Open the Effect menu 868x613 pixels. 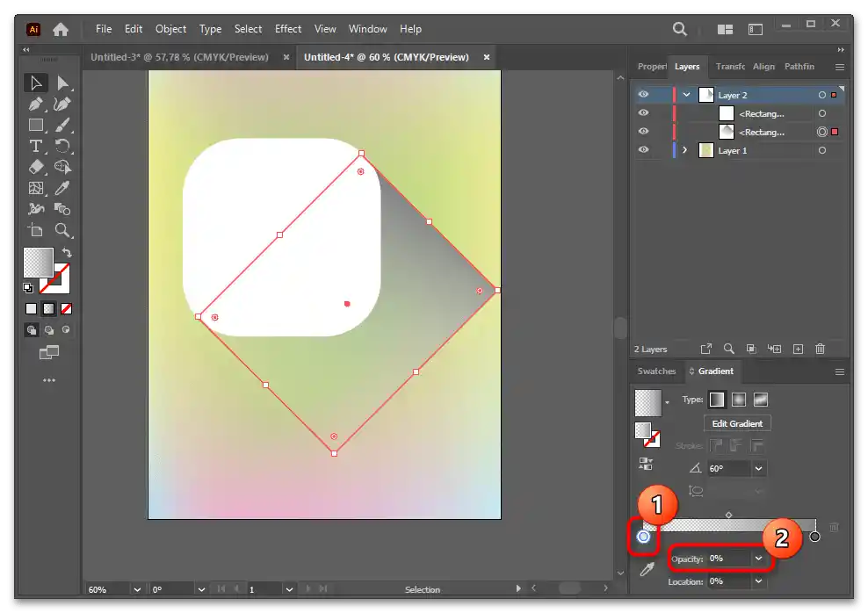[288, 29]
